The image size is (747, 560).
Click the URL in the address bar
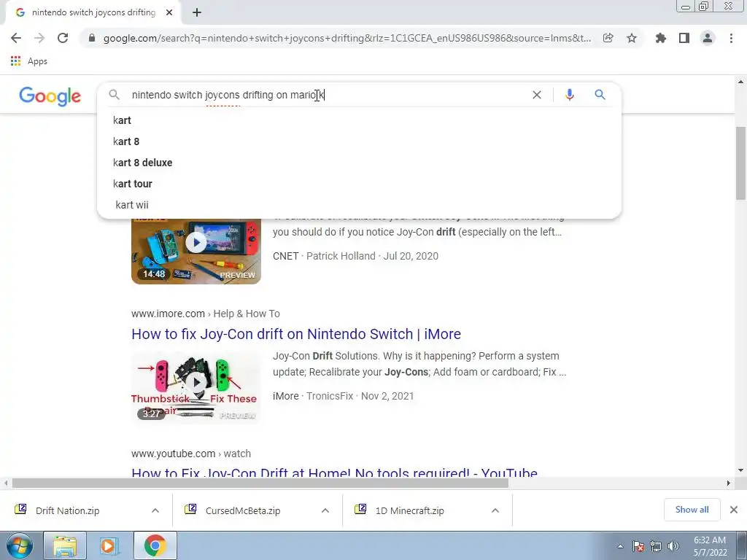[x=347, y=38]
